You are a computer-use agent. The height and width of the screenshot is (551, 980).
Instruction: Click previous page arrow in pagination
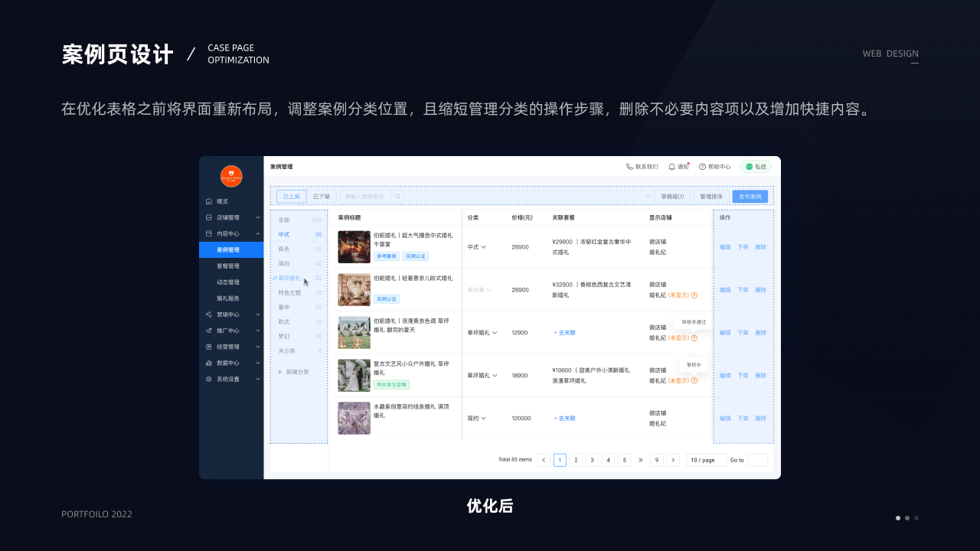[x=544, y=460]
